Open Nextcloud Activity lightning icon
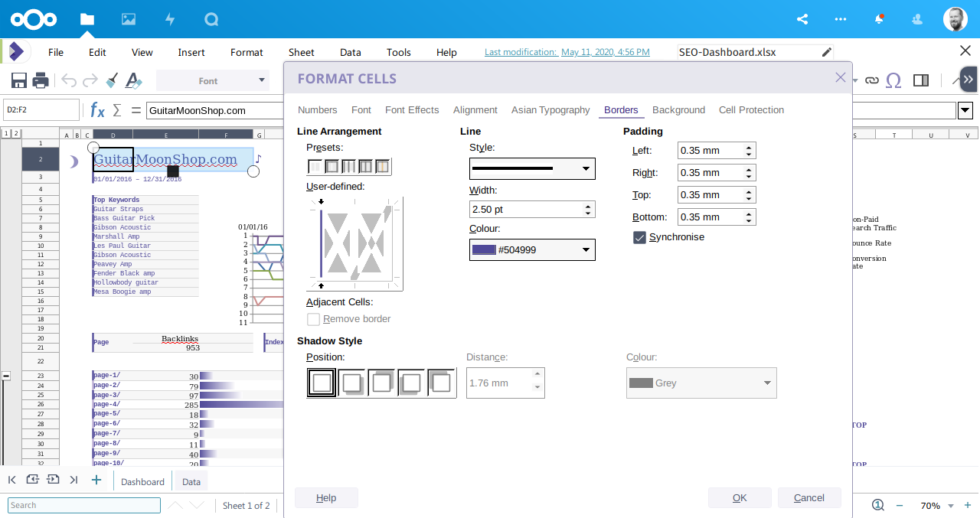This screenshot has width=980, height=518. [x=170, y=19]
